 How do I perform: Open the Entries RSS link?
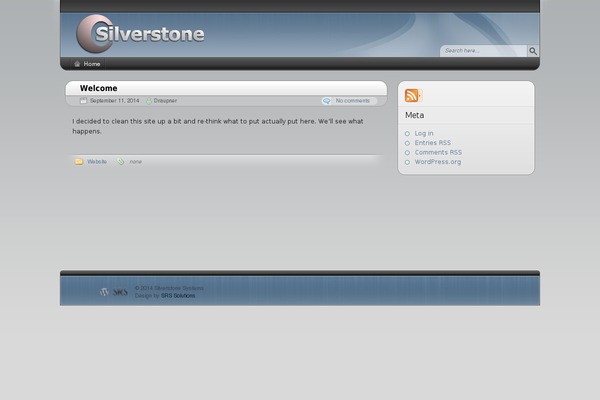point(433,143)
